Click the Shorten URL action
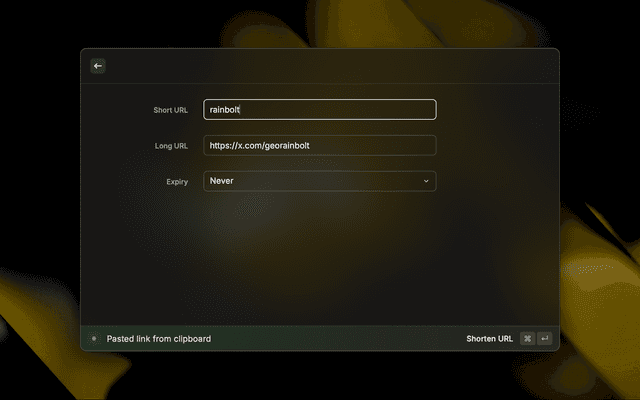Screen dimensions: 640x400 tap(489, 339)
